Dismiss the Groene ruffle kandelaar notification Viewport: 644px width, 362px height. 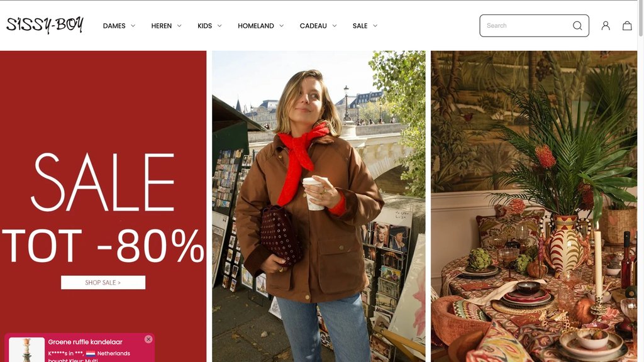pyautogui.click(x=148, y=339)
